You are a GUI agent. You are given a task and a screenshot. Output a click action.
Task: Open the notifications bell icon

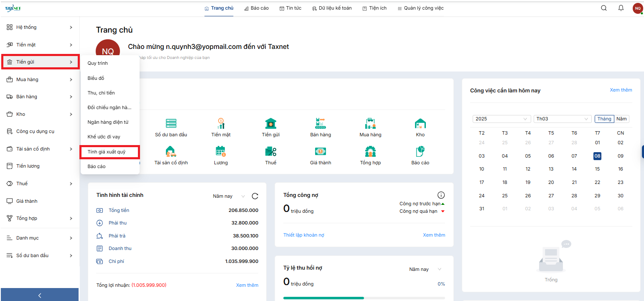621,8
